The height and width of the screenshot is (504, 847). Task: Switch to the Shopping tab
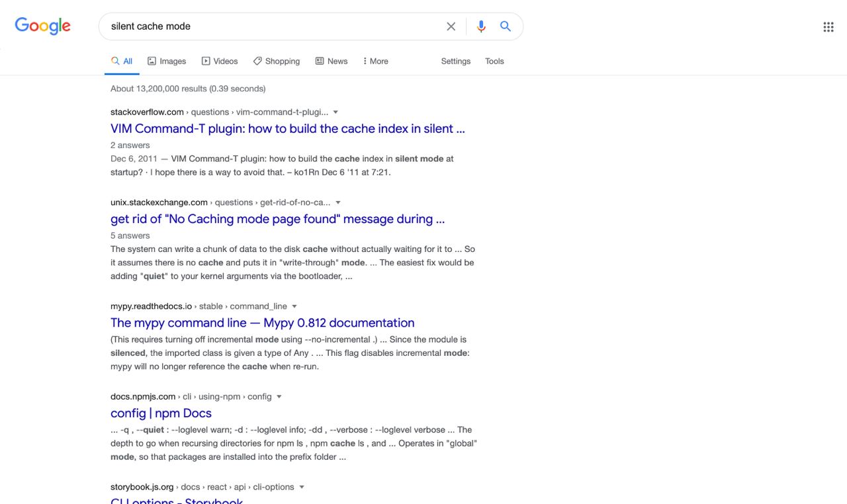[277, 61]
